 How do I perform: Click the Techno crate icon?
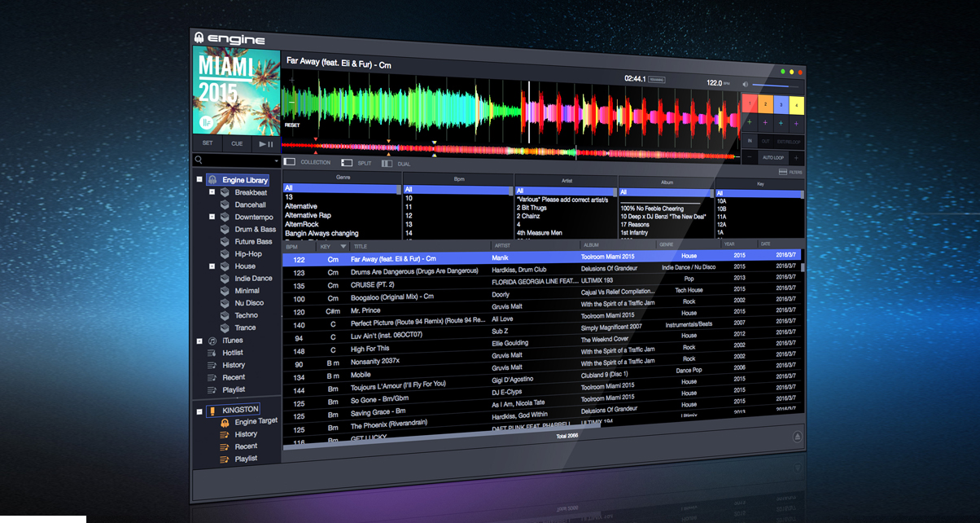pos(225,314)
